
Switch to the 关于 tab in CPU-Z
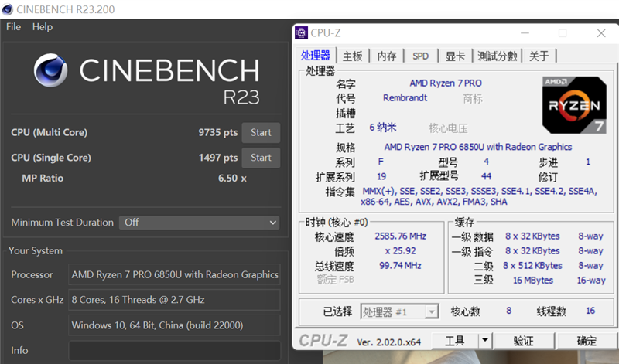(x=539, y=56)
